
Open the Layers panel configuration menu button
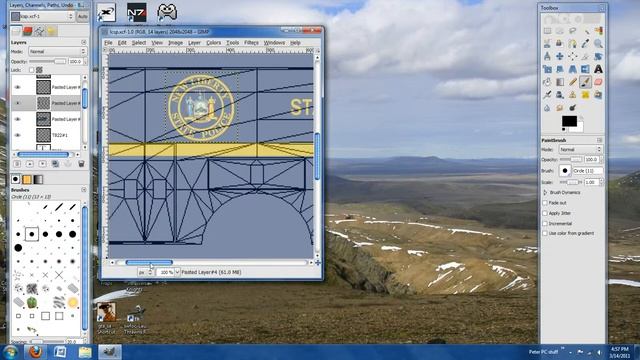click(84, 42)
